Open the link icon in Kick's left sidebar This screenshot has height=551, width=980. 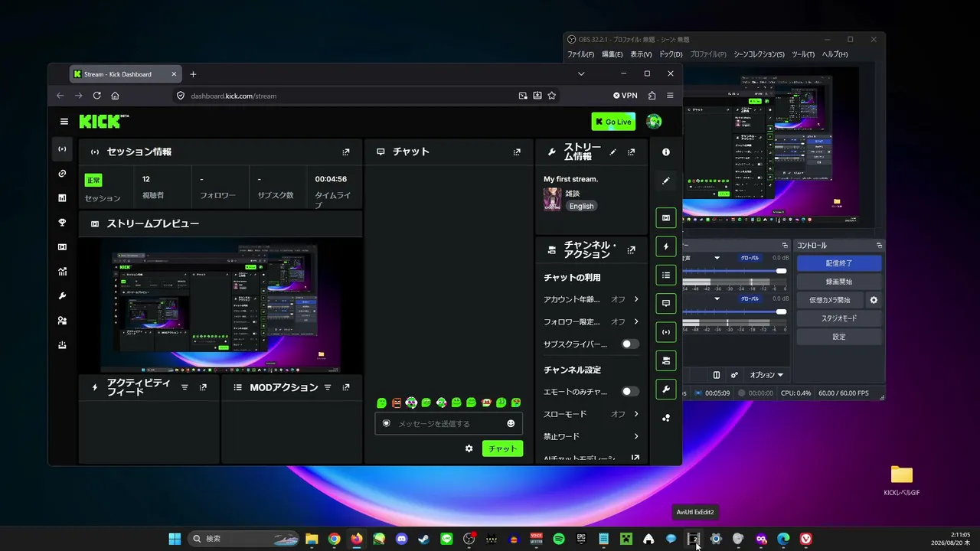62,174
